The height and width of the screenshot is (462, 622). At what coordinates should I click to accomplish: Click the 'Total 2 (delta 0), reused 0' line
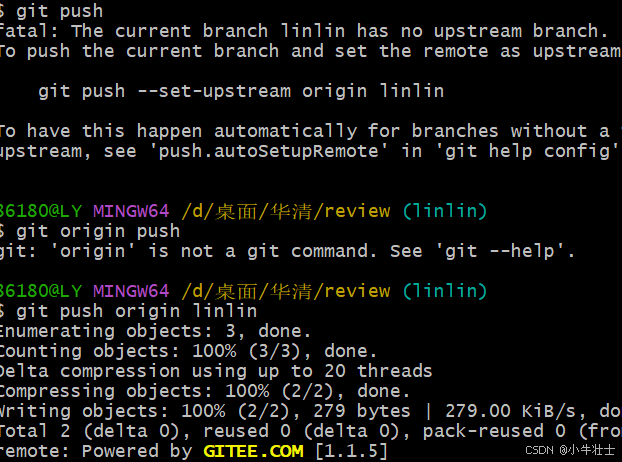(311, 431)
